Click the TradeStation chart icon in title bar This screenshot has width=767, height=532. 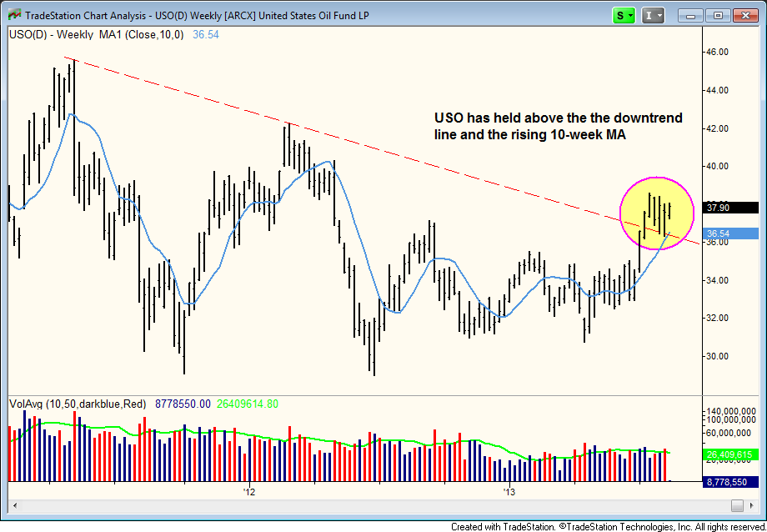coord(15,16)
